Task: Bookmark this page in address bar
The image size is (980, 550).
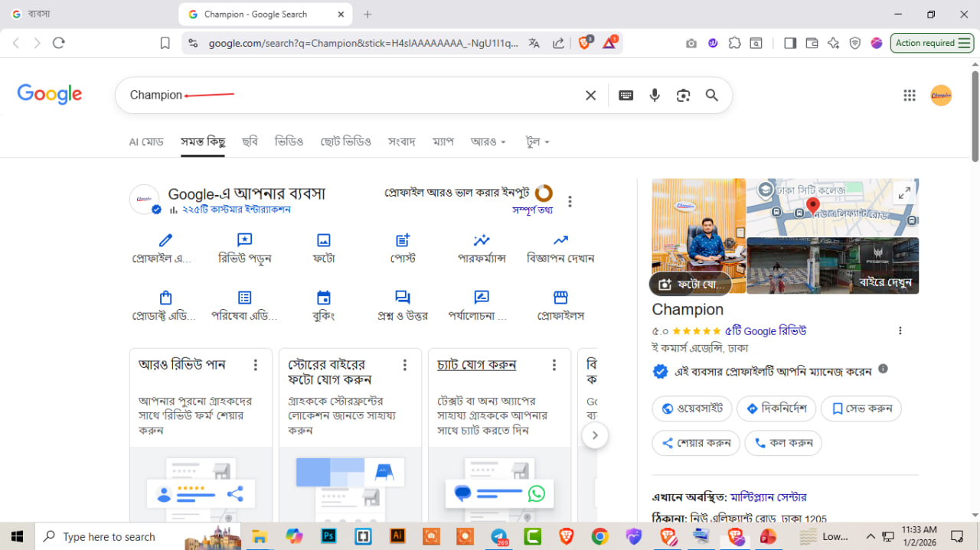Action: (165, 44)
